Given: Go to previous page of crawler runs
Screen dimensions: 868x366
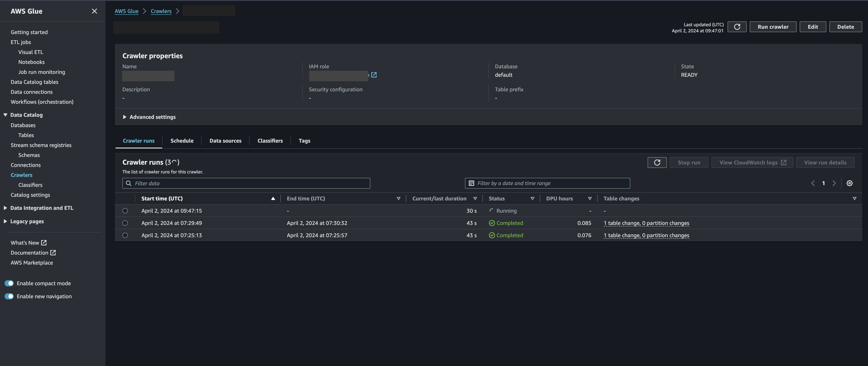Looking at the screenshot, I should [x=813, y=183].
